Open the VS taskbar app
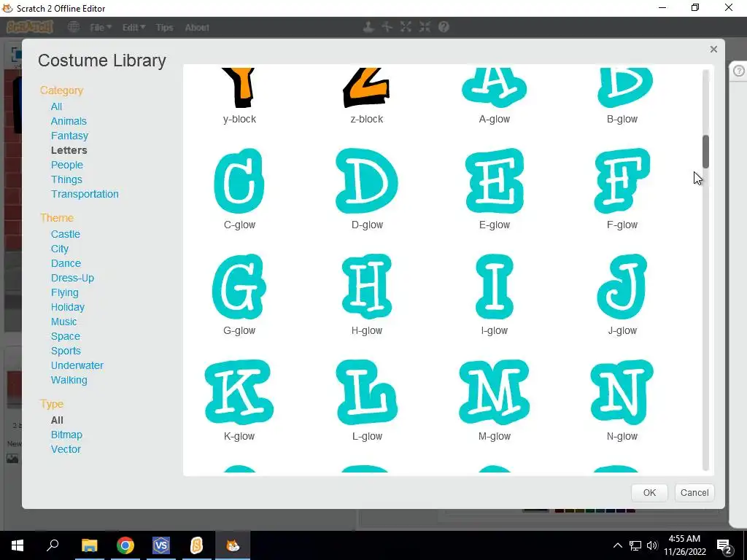This screenshot has height=560, width=747. point(161,545)
